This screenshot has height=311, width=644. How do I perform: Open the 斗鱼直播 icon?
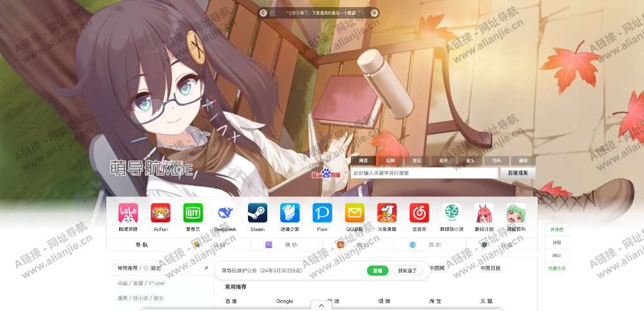[x=387, y=213]
